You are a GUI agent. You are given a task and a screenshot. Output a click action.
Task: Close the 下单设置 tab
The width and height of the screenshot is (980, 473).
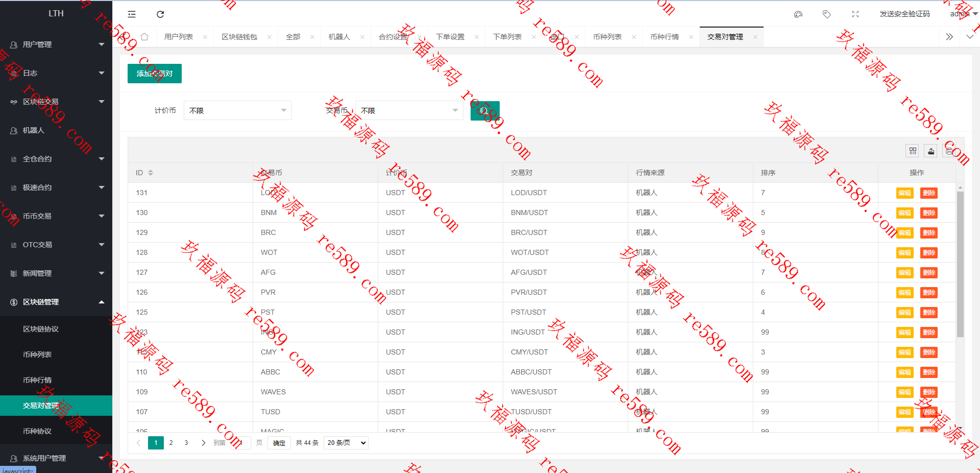tap(477, 37)
